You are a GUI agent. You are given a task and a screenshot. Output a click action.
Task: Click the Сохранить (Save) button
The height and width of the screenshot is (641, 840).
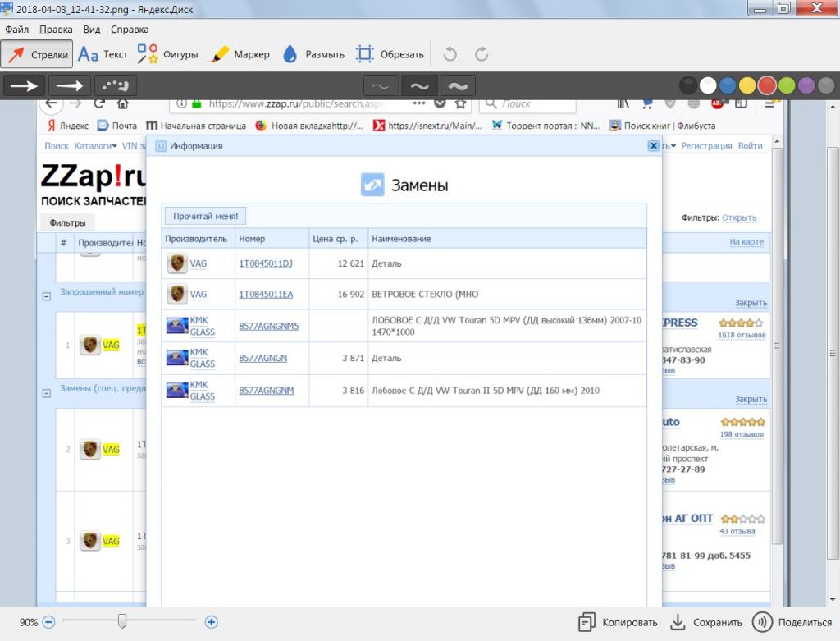coord(706,622)
